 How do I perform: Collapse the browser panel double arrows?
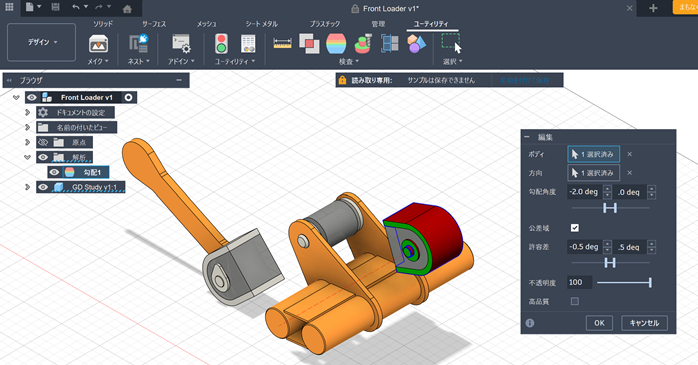9,81
